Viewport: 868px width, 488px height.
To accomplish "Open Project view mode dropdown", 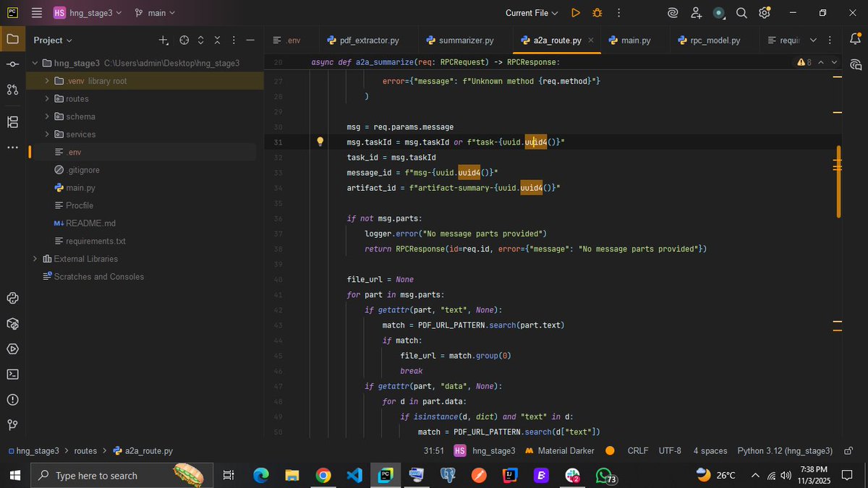I will click(x=53, y=40).
